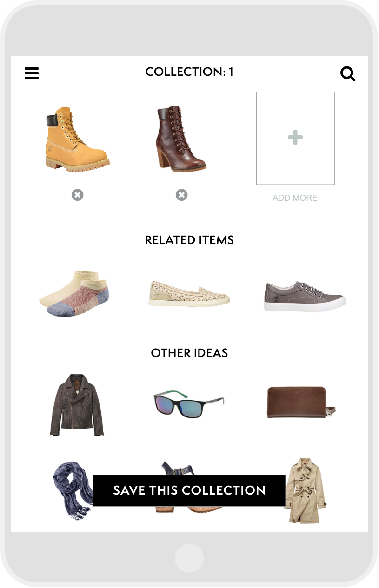Viewport: 379px width, 588px height.
Task: Select the brown heeled boot image
Action: (180, 139)
